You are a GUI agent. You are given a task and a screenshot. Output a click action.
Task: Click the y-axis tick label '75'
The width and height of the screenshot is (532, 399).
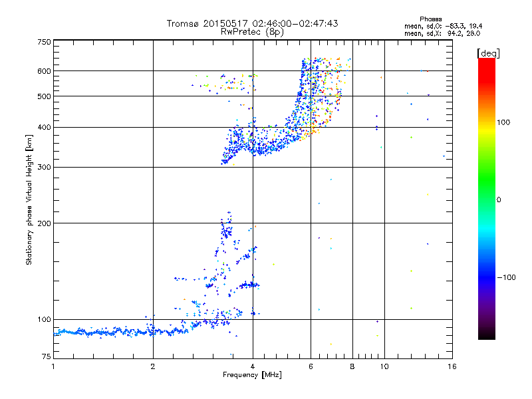pos(47,356)
